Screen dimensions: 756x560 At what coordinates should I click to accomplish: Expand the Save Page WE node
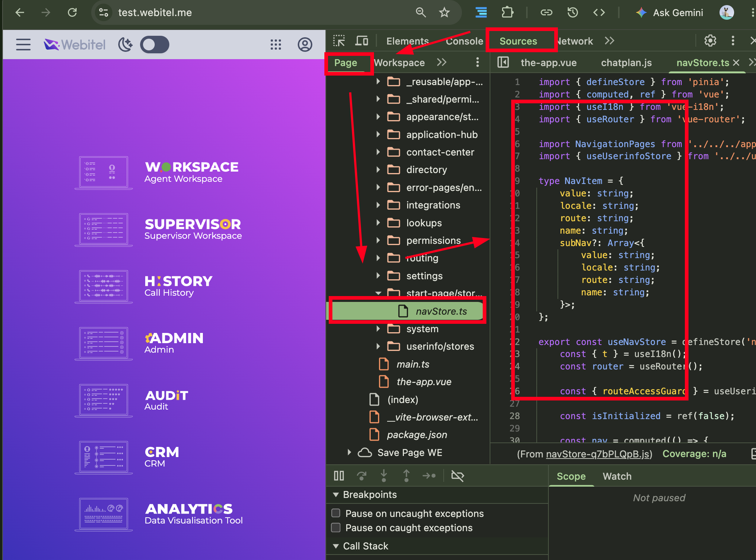(x=349, y=453)
